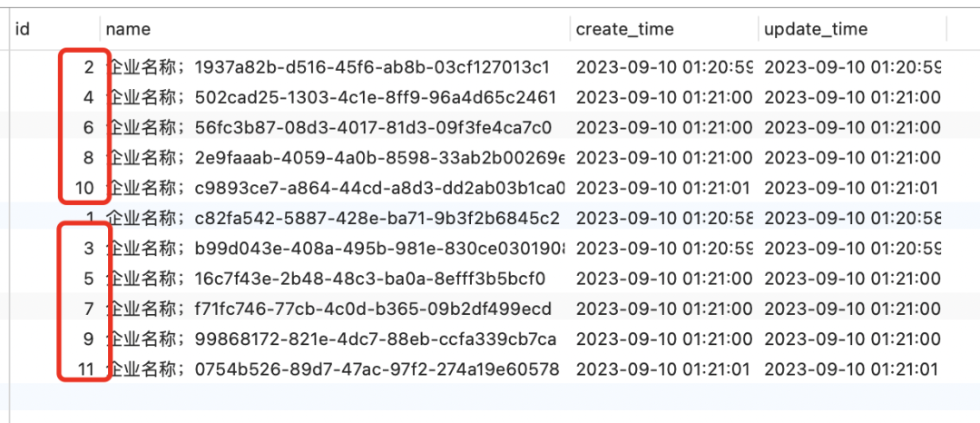Select the id cell with value 2
The height and width of the screenshot is (423, 980).
click(88, 66)
